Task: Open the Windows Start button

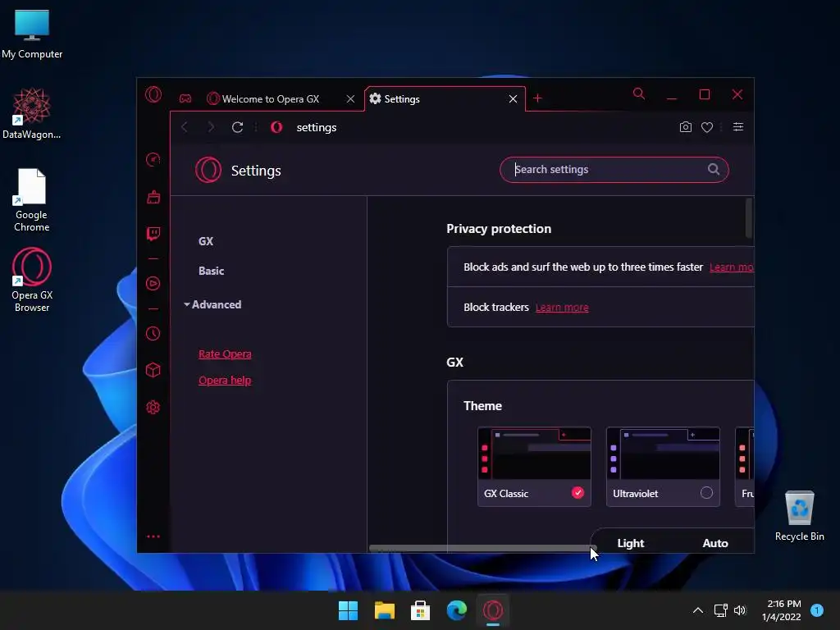Action: point(348,610)
